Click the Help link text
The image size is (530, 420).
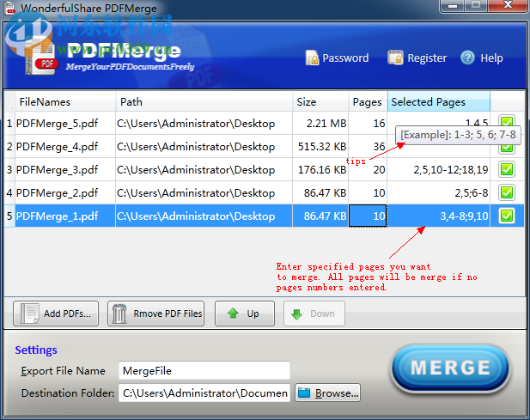click(491, 58)
